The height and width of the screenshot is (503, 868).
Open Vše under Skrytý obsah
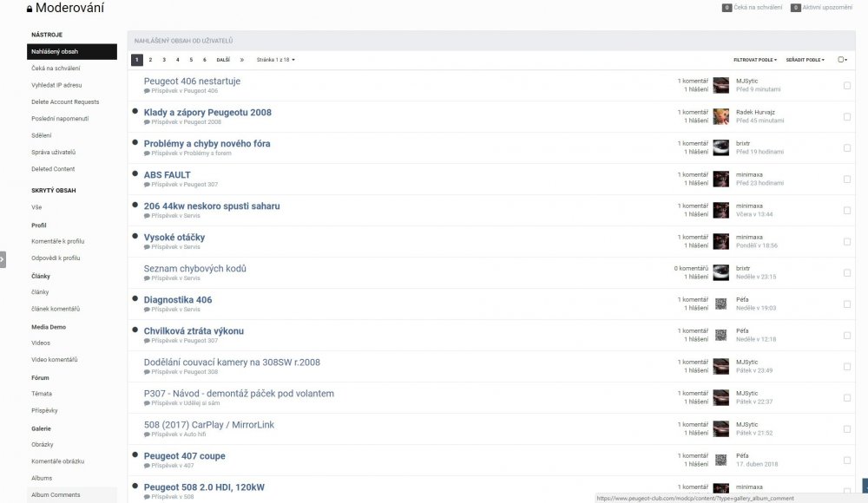point(36,207)
